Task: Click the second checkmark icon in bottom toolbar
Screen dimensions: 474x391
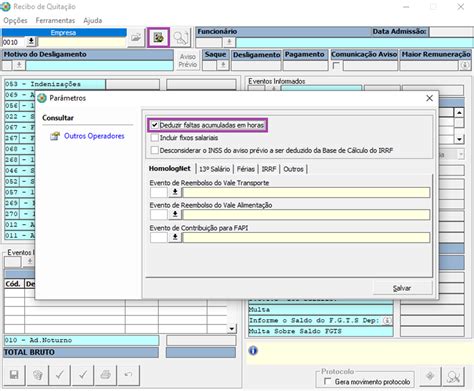Action: coord(83,375)
